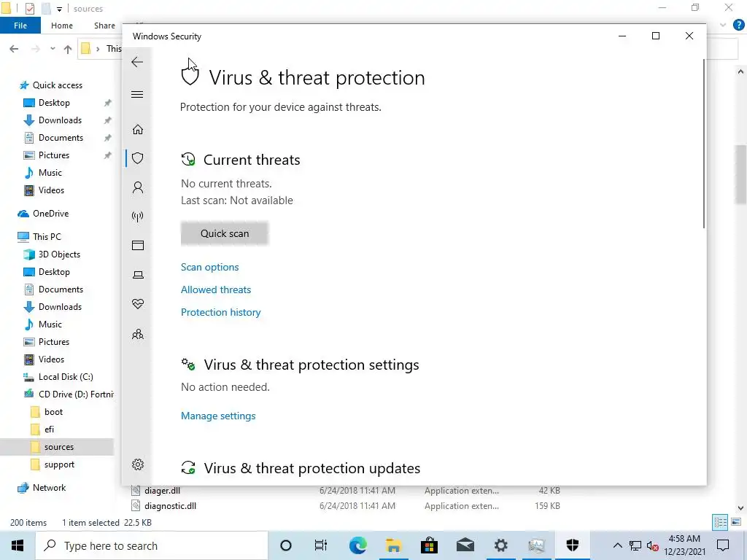Screen dimensions: 747x560
Task: Open Device security laptop icon in sidebar
Action: point(138,275)
